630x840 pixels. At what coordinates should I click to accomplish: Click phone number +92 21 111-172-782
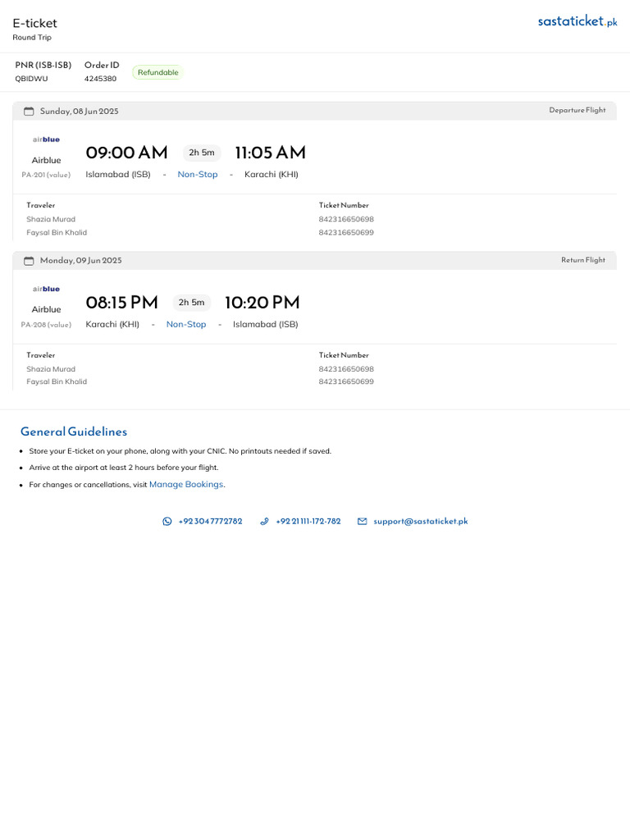(308, 521)
